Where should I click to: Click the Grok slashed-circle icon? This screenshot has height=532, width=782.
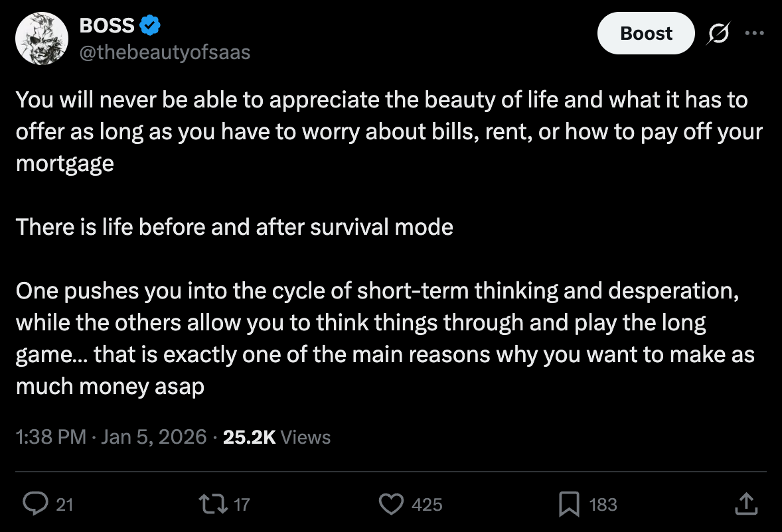pos(718,33)
